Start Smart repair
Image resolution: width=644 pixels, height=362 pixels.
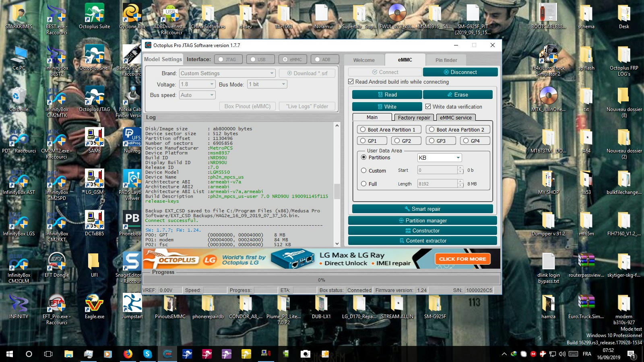pos(423,209)
